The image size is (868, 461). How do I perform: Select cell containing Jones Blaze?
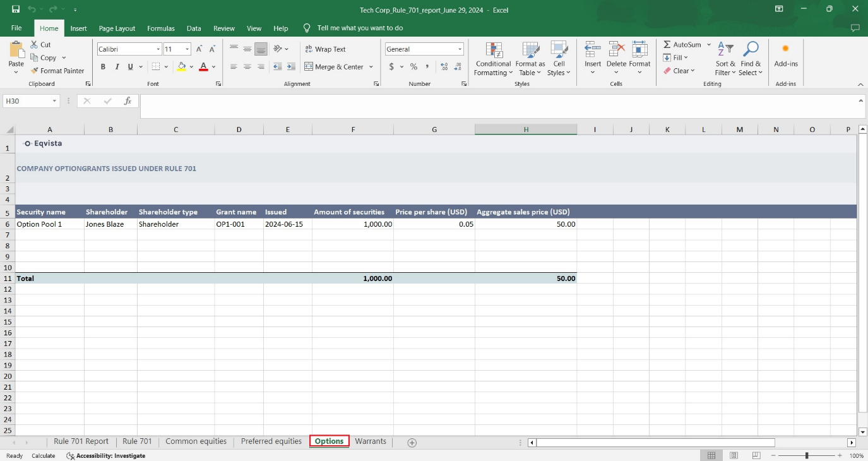(110, 224)
